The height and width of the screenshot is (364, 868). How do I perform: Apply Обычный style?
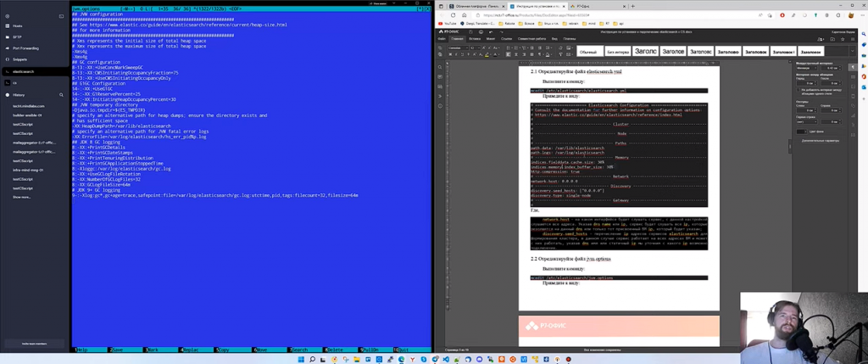click(590, 52)
